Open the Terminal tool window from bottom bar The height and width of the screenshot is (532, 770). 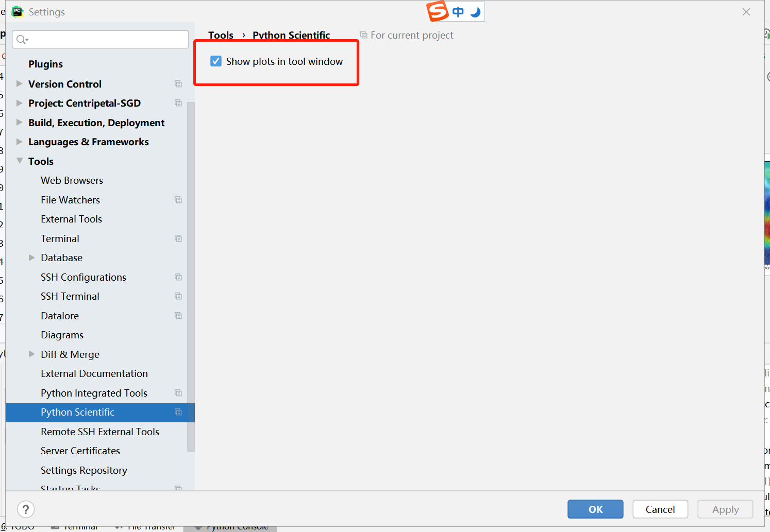(x=80, y=526)
